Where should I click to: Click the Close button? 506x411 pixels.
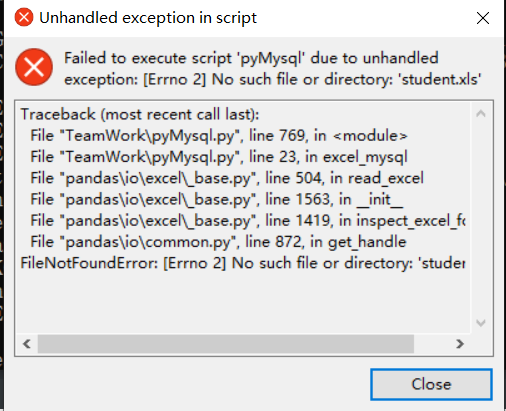pos(431,384)
